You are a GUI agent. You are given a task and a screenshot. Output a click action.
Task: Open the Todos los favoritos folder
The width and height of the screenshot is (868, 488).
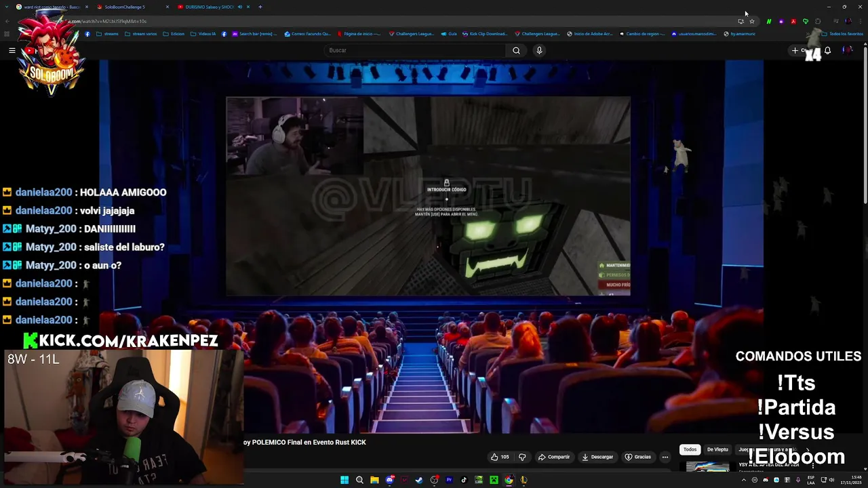pyautogui.click(x=842, y=34)
